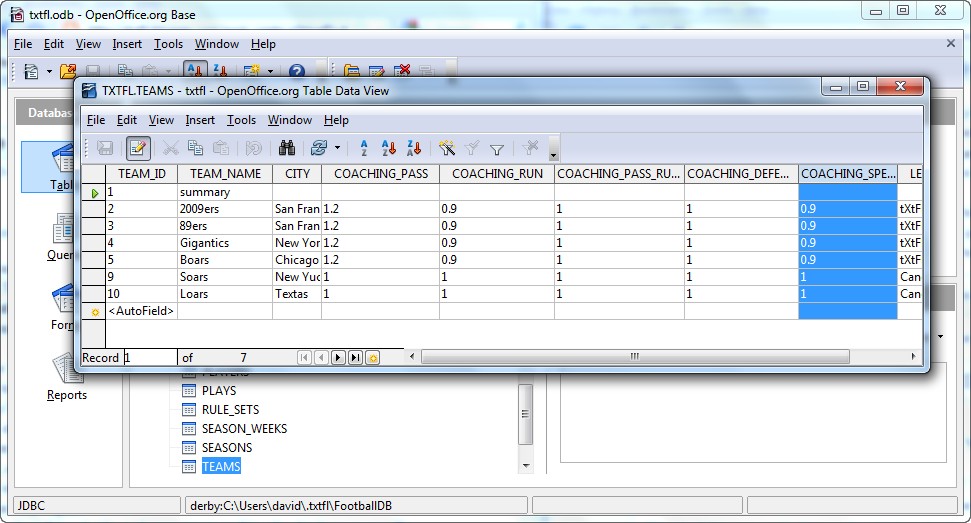Click scroll-down arrow of the tables list
This screenshot has height=523, width=971.
point(526,466)
